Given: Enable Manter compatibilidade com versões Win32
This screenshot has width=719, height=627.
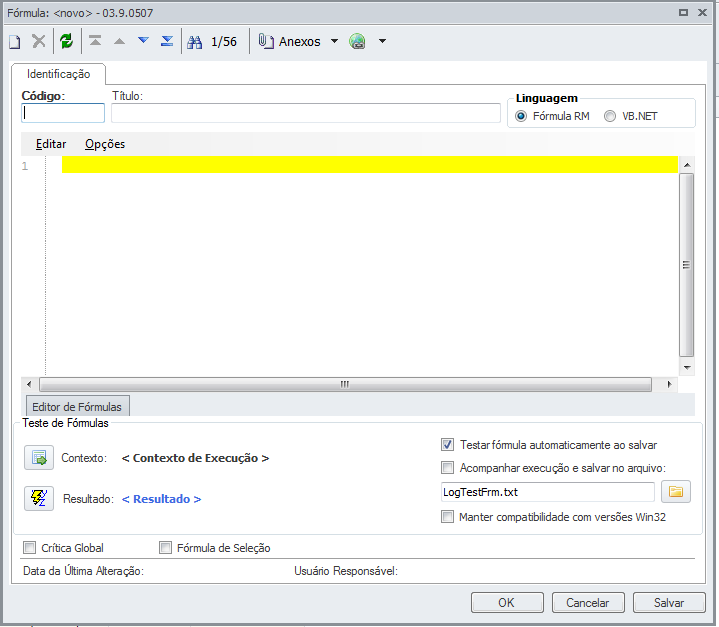Looking at the screenshot, I should tap(447, 516).
